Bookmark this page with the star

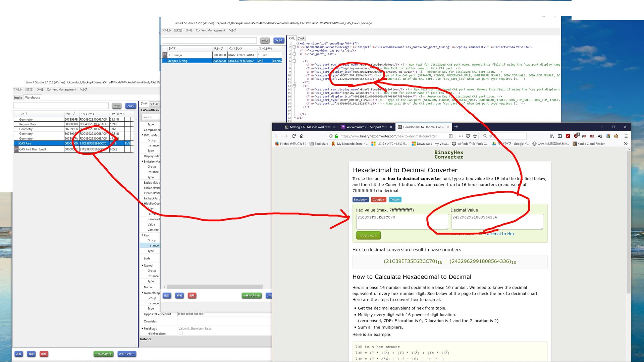[475, 136]
